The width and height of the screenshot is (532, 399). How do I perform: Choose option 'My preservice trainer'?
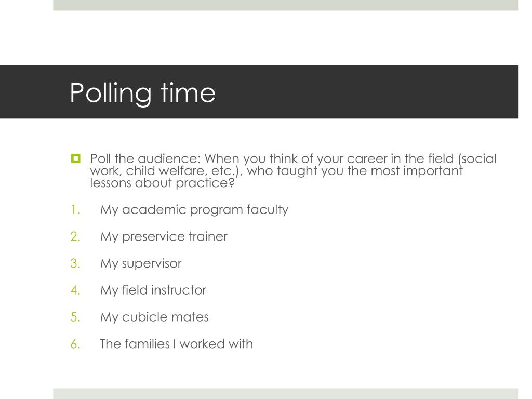coord(164,236)
